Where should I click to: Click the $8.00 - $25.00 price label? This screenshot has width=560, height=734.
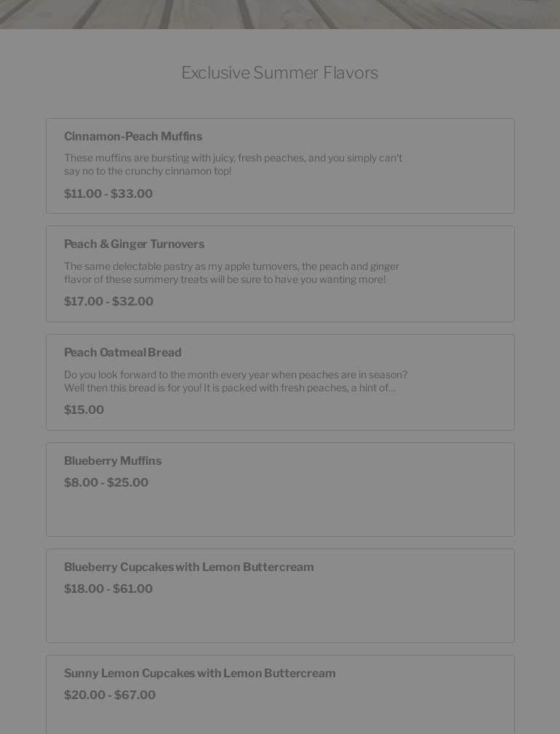[x=106, y=482]
